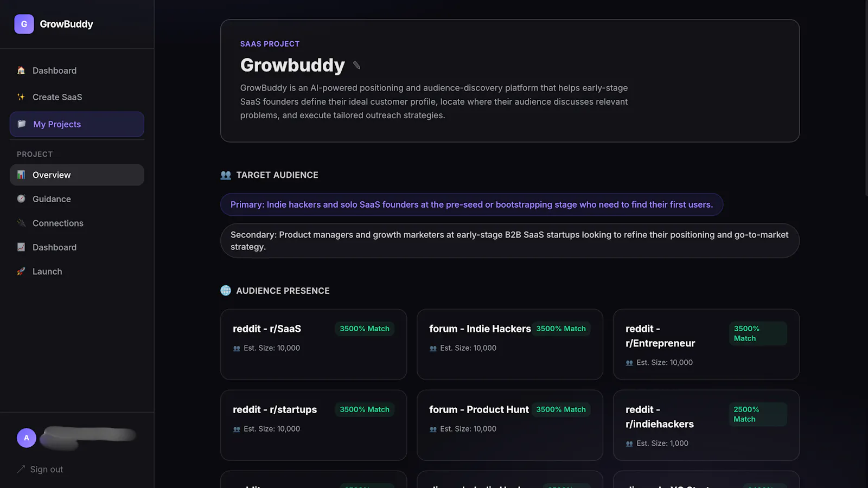Open the reddit - r/indiehackers card
This screenshot has height=488, width=868.
706,425
